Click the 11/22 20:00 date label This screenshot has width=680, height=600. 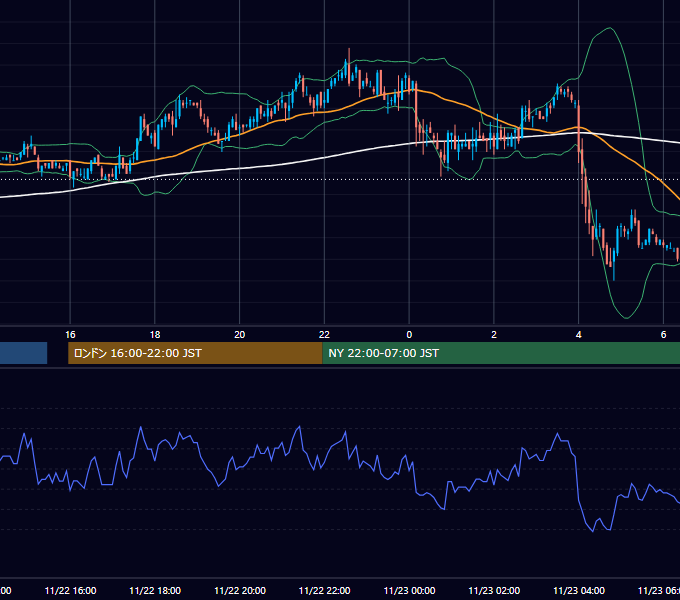point(240,590)
